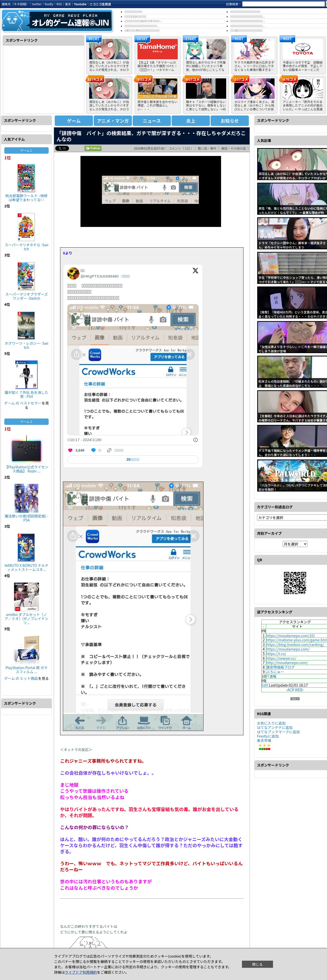Click the star rating icons under RSS関連
The height and width of the screenshot is (980, 327).
pyautogui.click(x=264, y=745)
